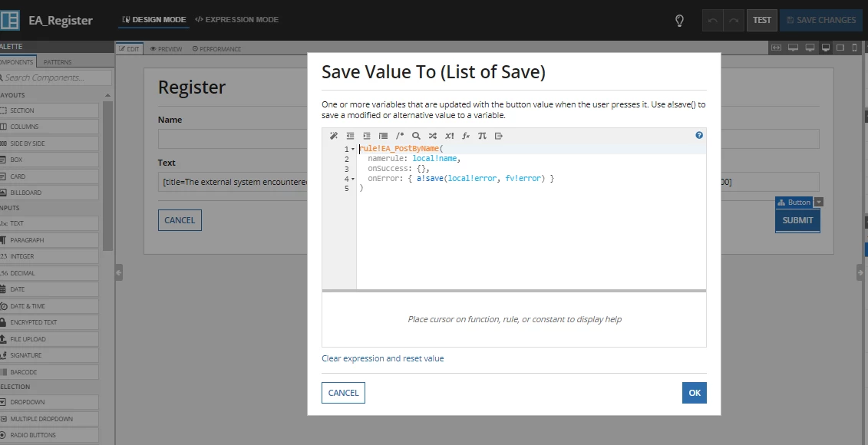The width and height of the screenshot is (868, 445).
Task: Click the shuffle arrows toolbar icon
Action: [433, 136]
